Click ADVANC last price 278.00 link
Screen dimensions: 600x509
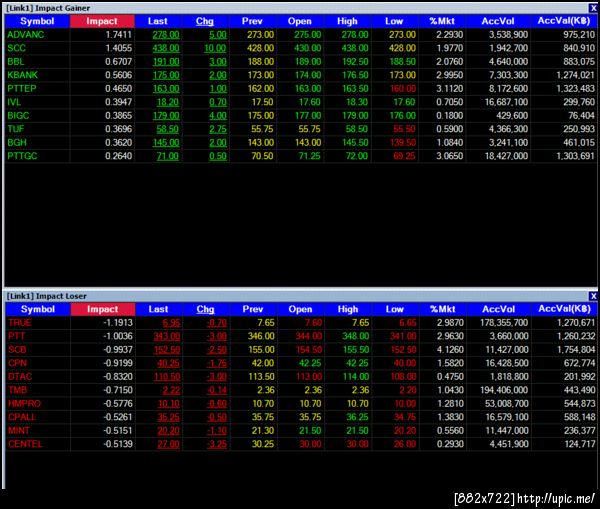[x=166, y=35]
